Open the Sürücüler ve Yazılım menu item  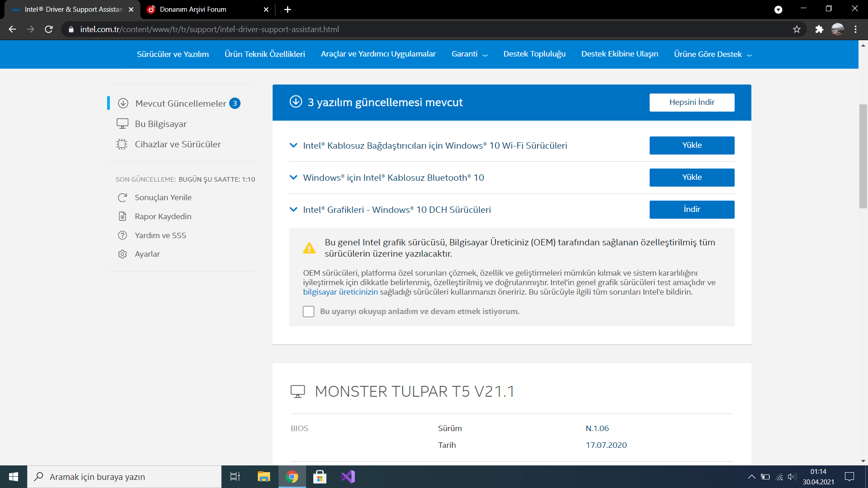pyautogui.click(x=173, y=54)
